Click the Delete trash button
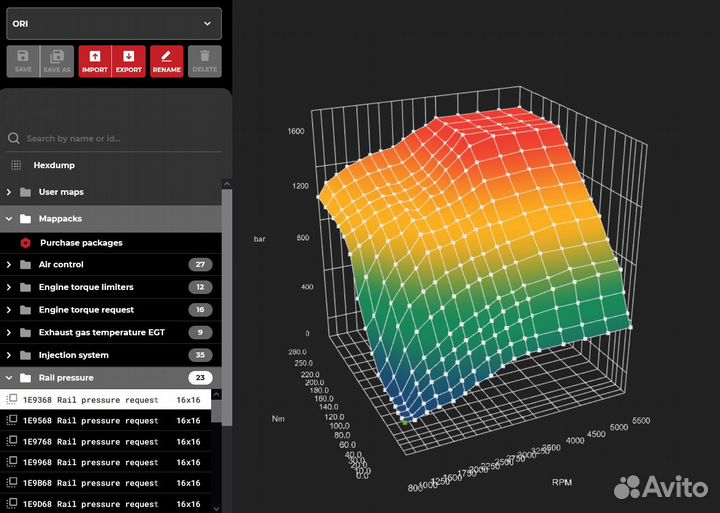This screenshot has width=720, height=513. pos(204,61)
